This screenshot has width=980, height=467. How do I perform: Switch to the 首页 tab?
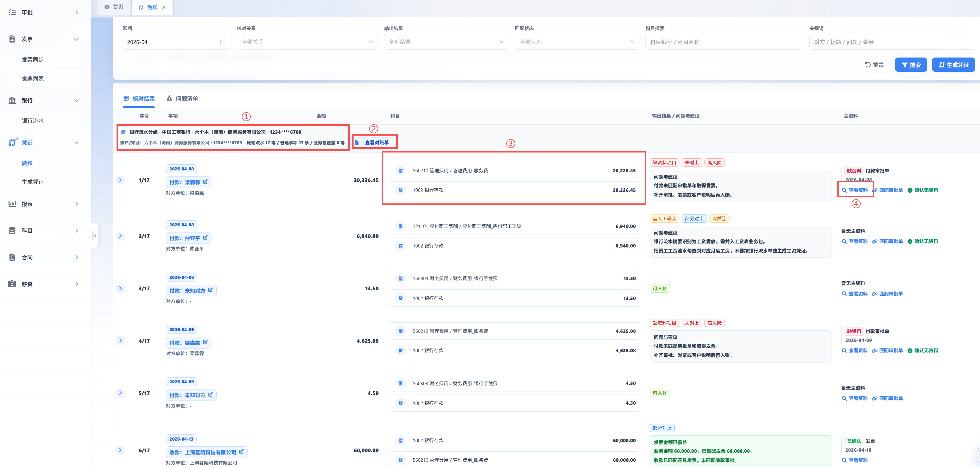tap(114, 7)
